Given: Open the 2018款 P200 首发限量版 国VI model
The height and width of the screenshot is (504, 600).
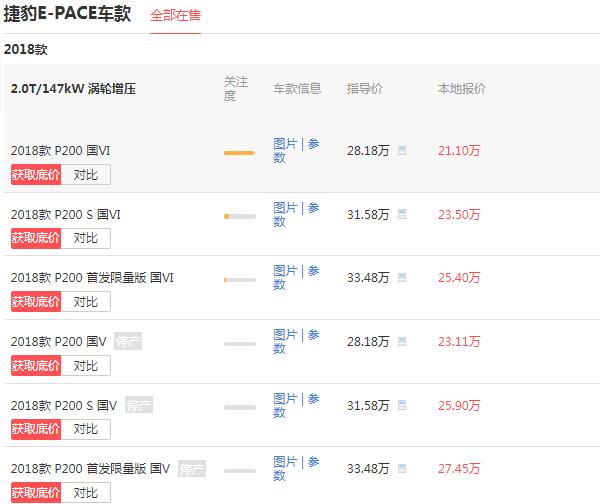Looking at the screenshot, I should (92, 277).
